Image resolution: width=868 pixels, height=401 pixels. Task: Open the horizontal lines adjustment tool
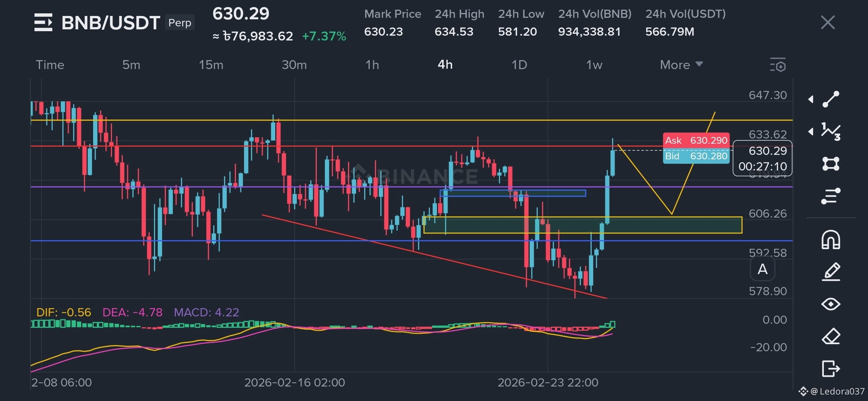coord(831,196)
